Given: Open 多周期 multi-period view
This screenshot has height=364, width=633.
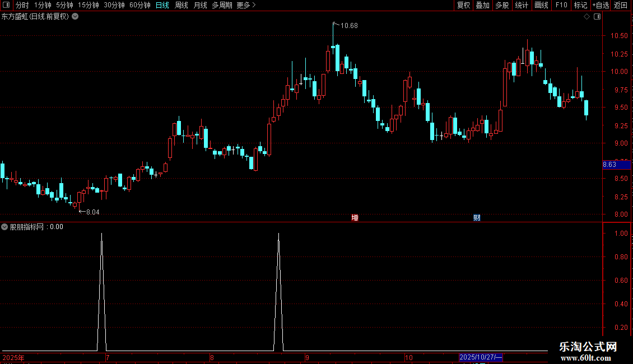Looking at the screenshot, I should pos(222,5).
